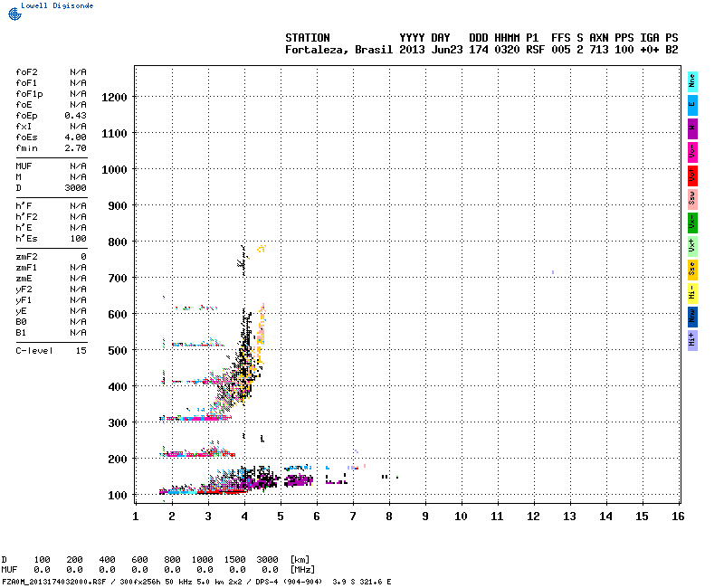Click the zmF2 value 0

pyautogui.click(x=83, y=257)
